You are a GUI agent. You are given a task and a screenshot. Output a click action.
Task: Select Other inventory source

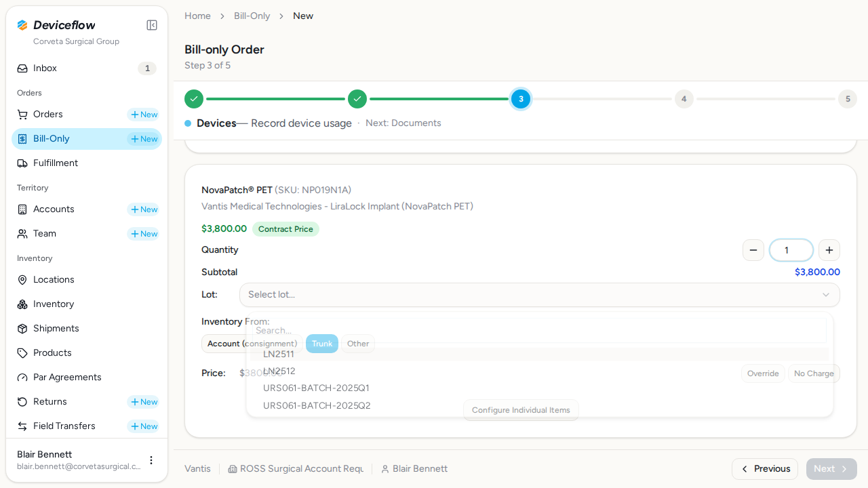pyautogui.click(x=358, y=344)
